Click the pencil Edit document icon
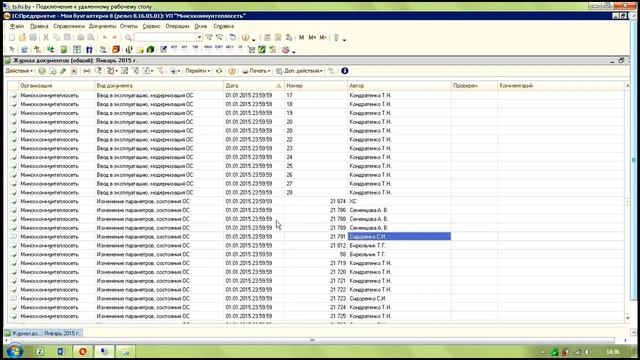 (x=63, y=71)
